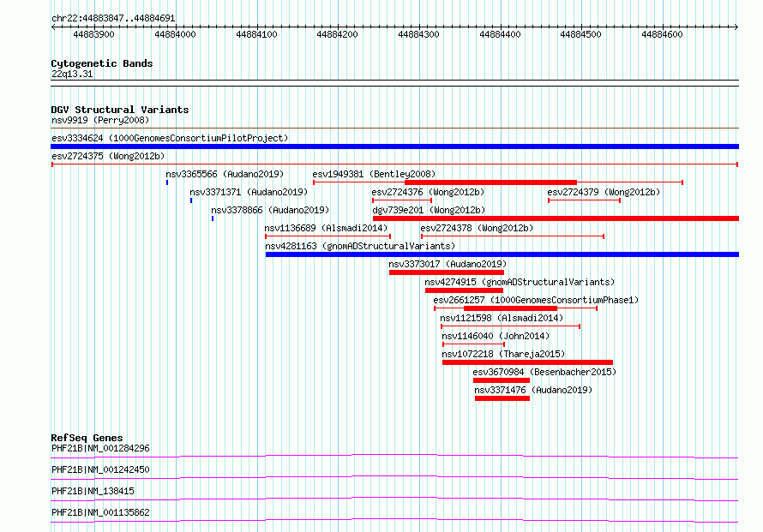Viewport: 763px width, 532px height.
Task: Click the nsv3373017 red bar
Action: [x=447, y=272]
